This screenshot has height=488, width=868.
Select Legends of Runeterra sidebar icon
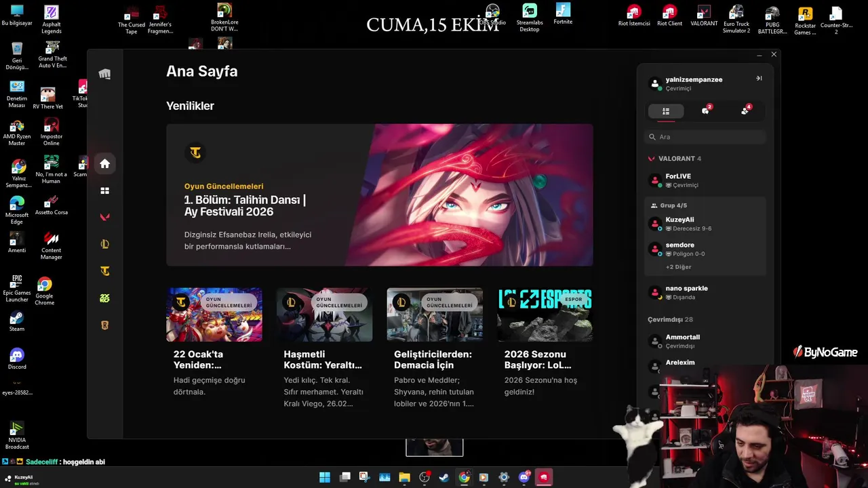[x=104, y=325]
